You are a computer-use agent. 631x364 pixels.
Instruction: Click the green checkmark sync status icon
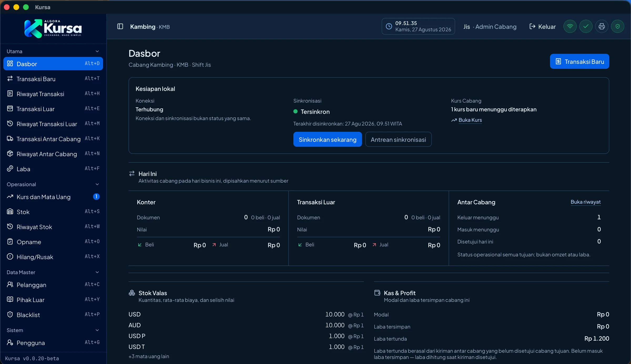pos(586,27)
